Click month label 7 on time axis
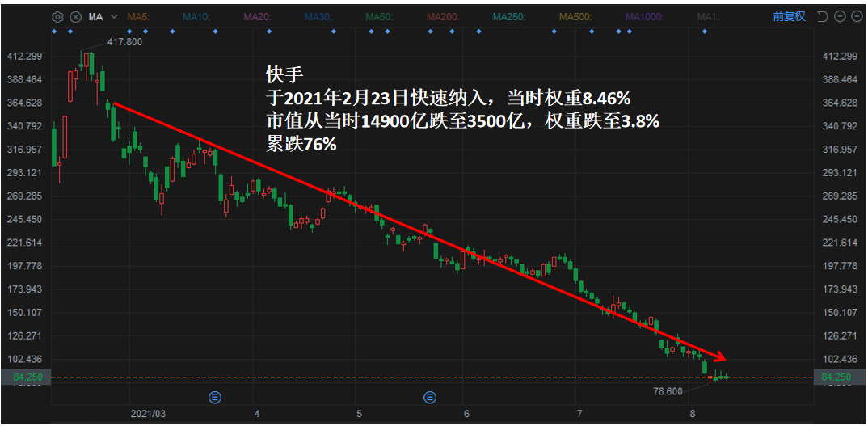The width and height of the screenshot is (868, 426). [579, 414]
